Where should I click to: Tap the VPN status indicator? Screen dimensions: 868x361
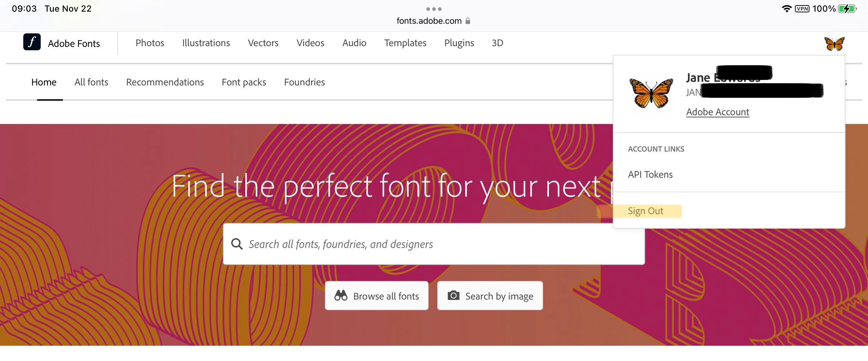click(x=802, y=9)
